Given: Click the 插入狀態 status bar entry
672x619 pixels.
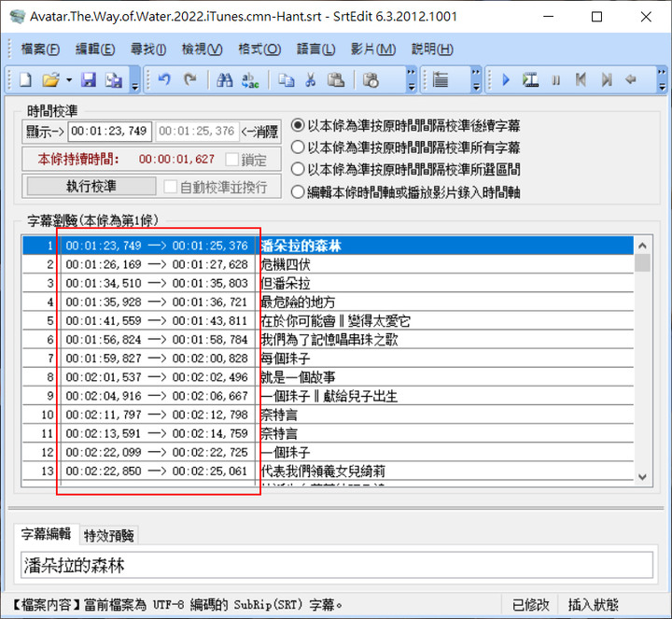Looking at the screenshot, I should [594, 605].
